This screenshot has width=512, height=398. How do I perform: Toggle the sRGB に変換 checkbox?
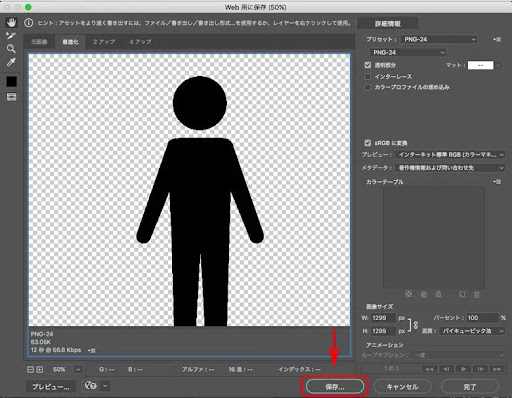368,143
